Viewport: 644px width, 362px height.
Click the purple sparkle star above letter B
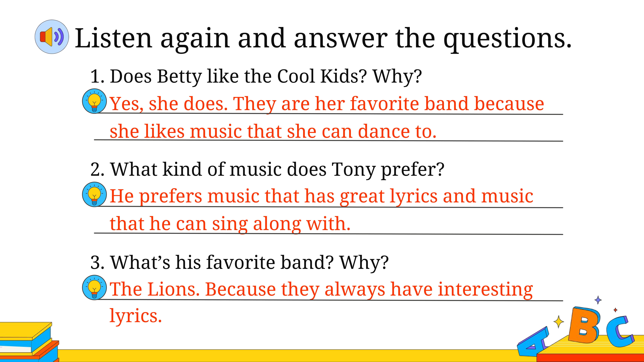598,300
